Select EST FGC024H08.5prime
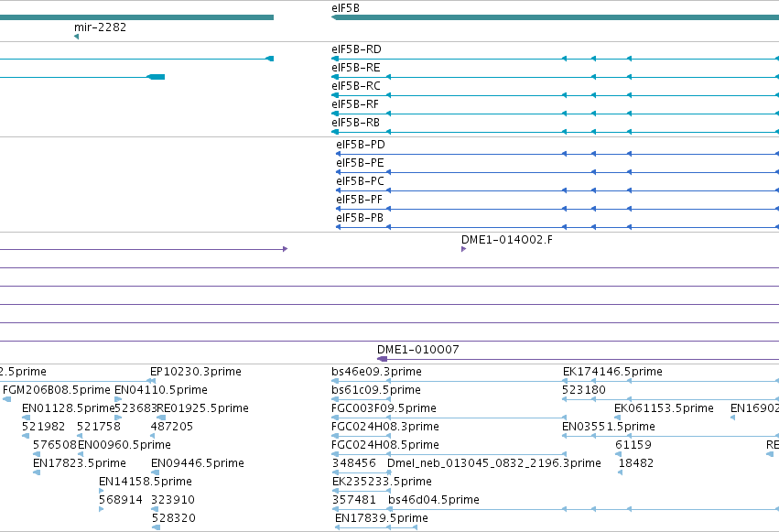The height and width of the screenshot is (532, 779). [385, 445]
